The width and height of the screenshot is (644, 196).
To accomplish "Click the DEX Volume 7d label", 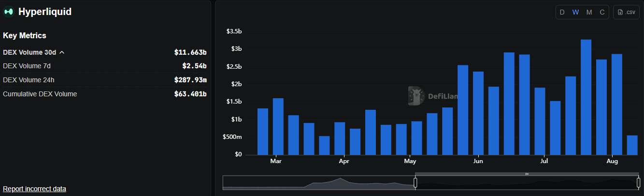I will click(x=27, y=66).
